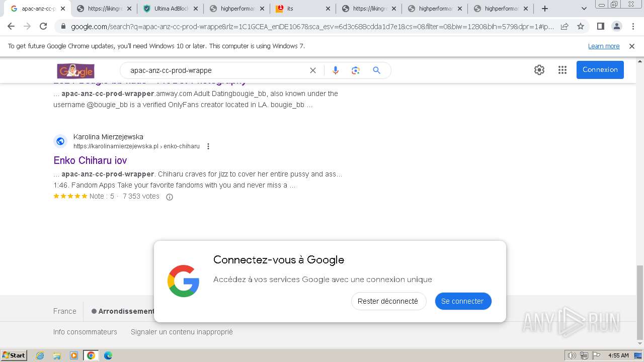This screenshot has height=362, width=644.
Task: Click Signaler un contenu inapproprié
Action: point(182,332)
